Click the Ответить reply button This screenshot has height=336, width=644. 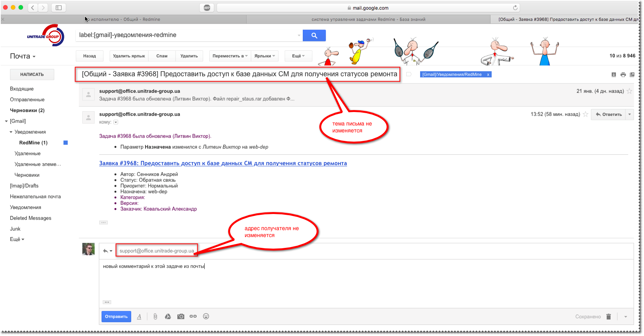(x=609, y=114)
